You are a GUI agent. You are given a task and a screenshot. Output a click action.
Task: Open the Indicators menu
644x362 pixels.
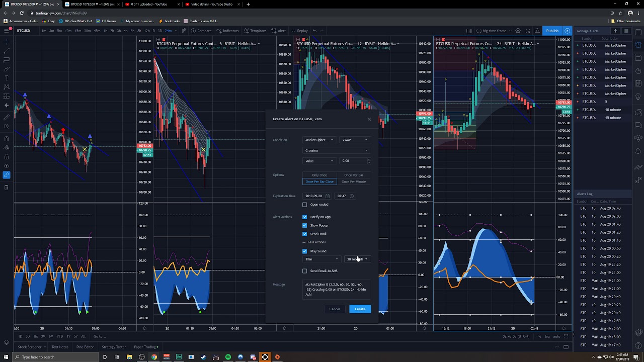(x=228, y=31)
